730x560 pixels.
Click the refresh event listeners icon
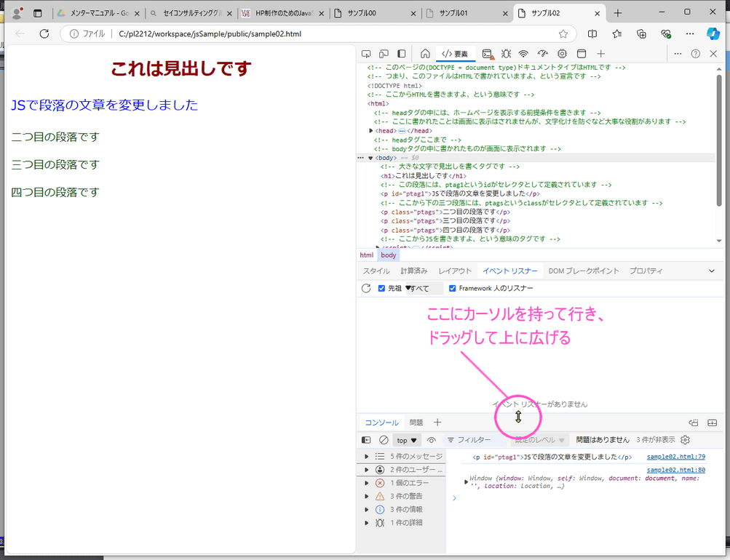(x=366, y=288)
